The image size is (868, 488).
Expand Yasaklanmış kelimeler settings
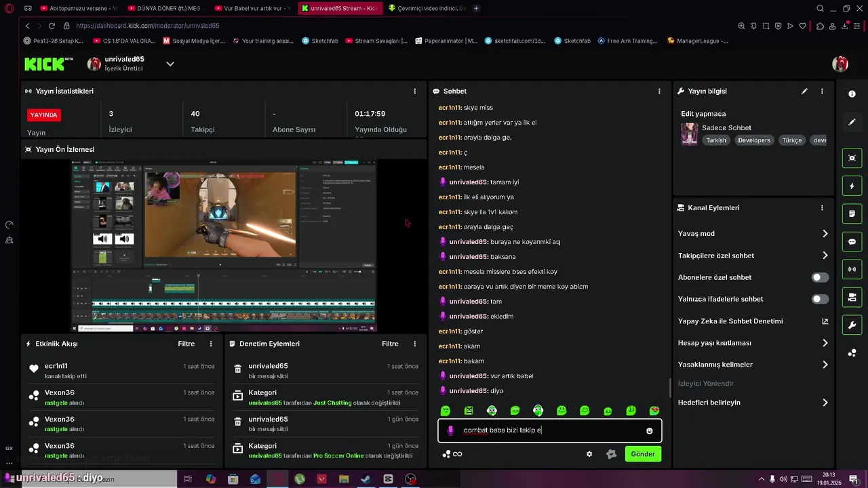point(825,365)
